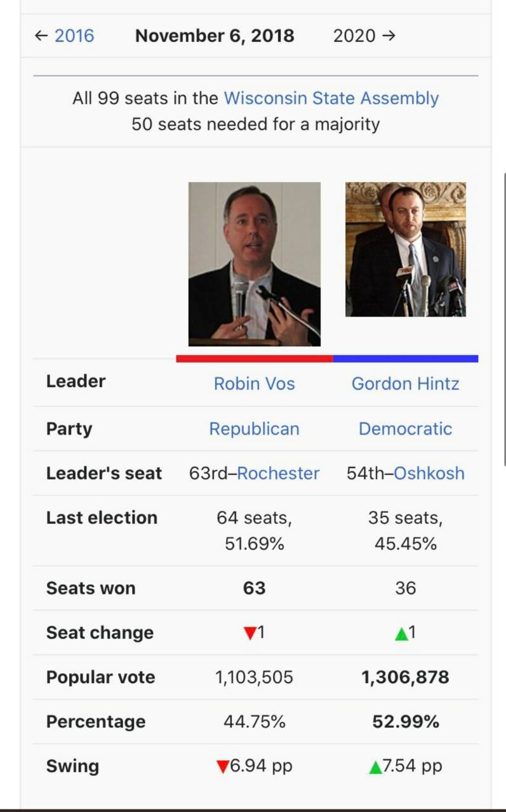Click the red down arrow beside 6.94 pp
The width and height of the screenshot is (506, 812).
pos(222,767)
